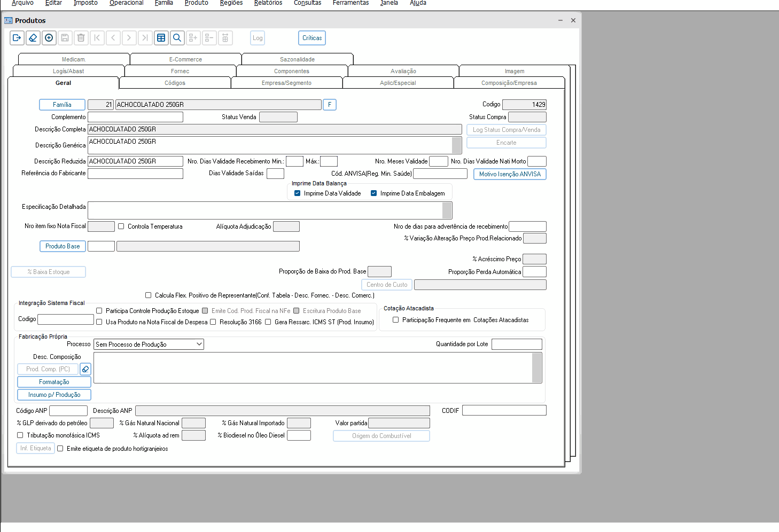This screenshot has width=779, height=532.
Task: Open the Arquivo menu
Action: tap(22, 3)
